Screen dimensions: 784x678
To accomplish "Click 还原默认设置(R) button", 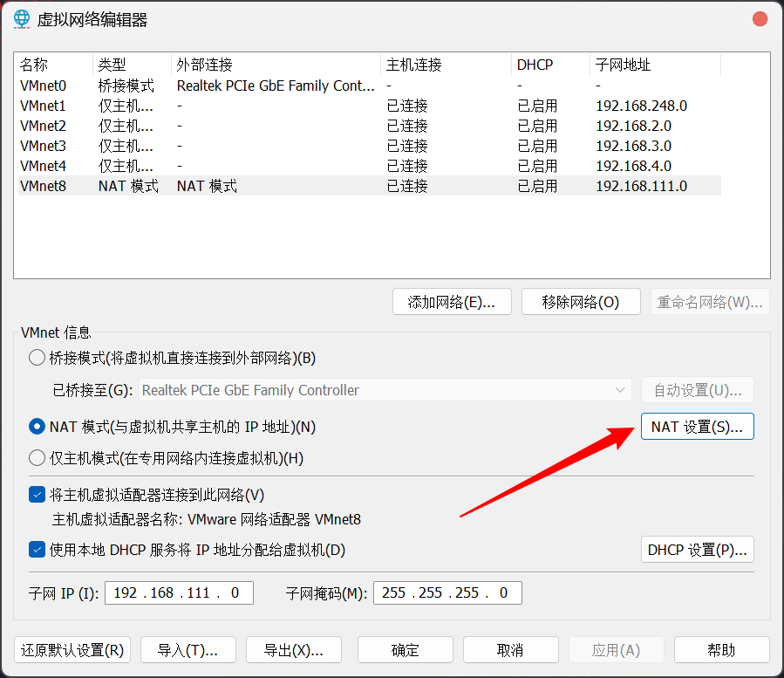I will click(72, 649).
